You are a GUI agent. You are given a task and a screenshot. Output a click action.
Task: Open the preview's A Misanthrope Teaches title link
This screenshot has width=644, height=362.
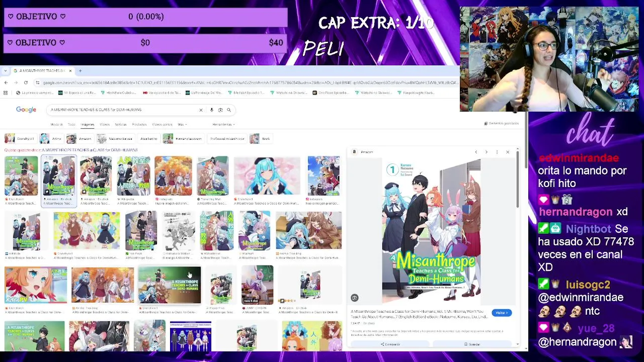(x=419, y=314)
